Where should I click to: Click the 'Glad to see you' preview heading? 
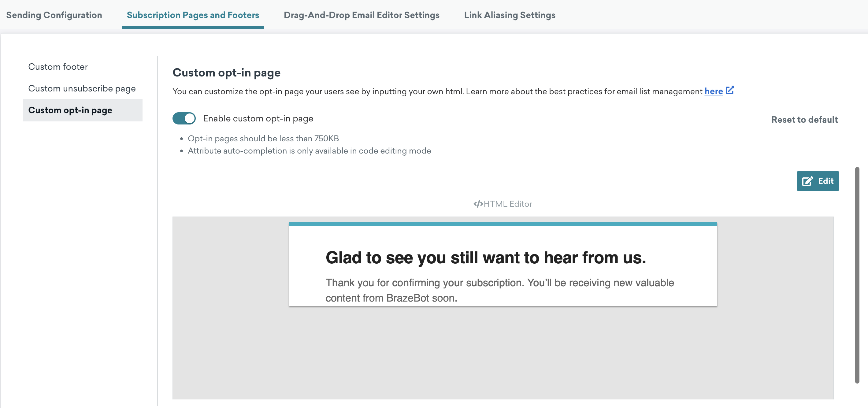coord(486,258)
